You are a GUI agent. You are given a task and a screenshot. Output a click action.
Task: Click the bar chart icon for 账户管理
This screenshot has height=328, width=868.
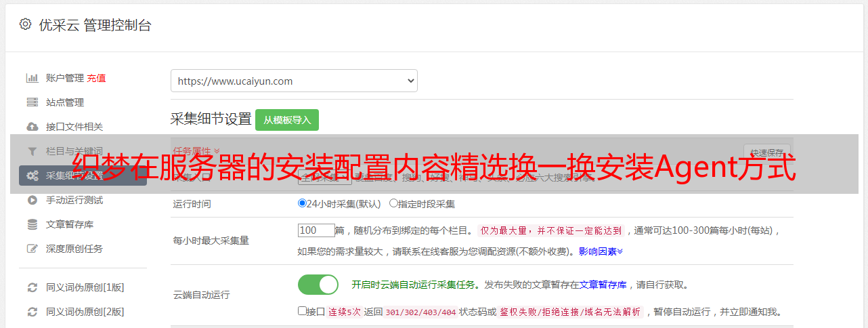pyautogui.click(x=32, y=78)
